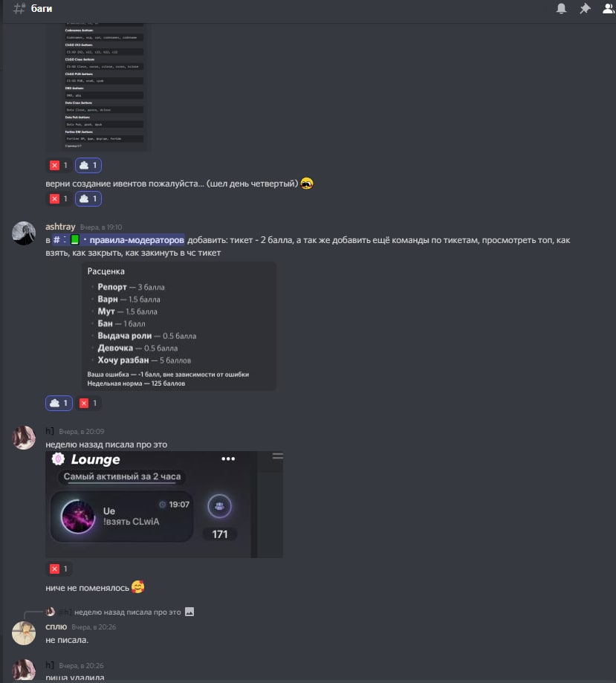The image size is (616, 683).
Task: Toggle member list icon in header
Action: click(x=609, y=9)
